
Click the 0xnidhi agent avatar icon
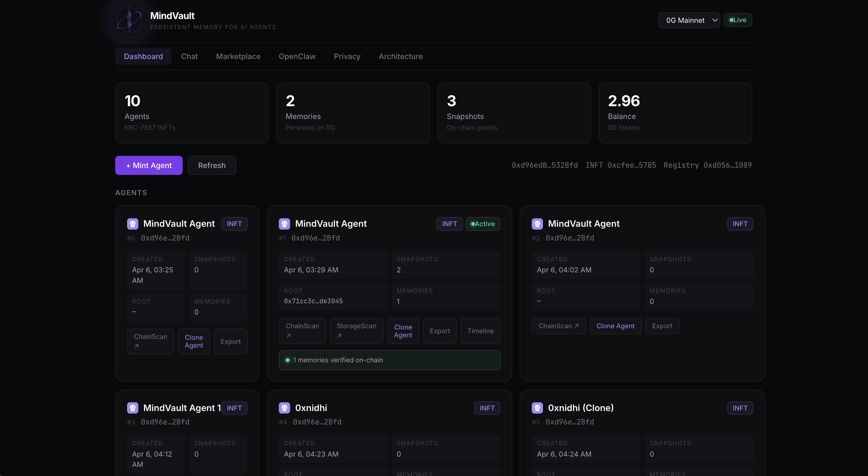284,408
